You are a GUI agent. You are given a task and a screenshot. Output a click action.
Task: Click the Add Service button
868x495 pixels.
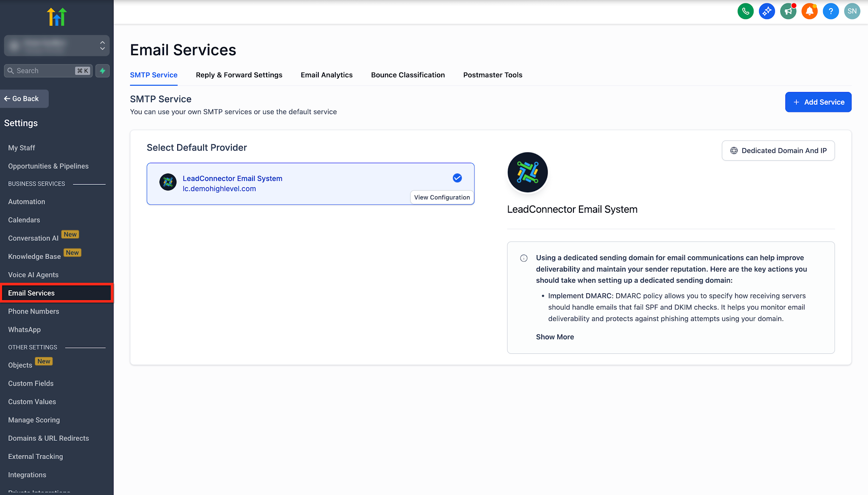[818, 102]
